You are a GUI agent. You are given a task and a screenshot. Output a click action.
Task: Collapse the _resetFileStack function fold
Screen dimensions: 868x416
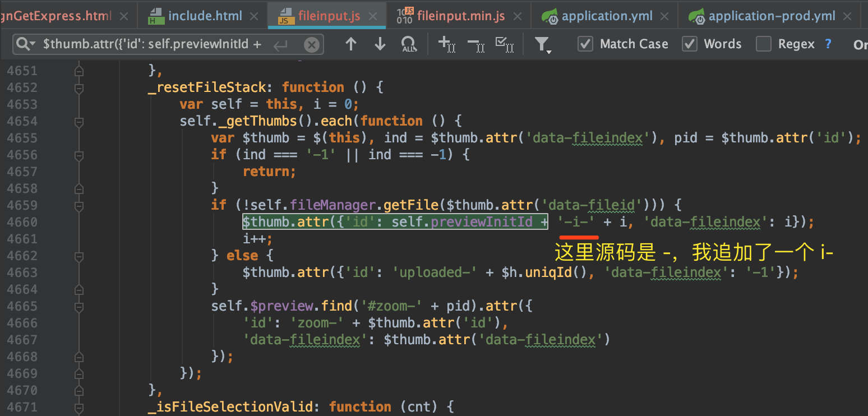click(79, 87)
